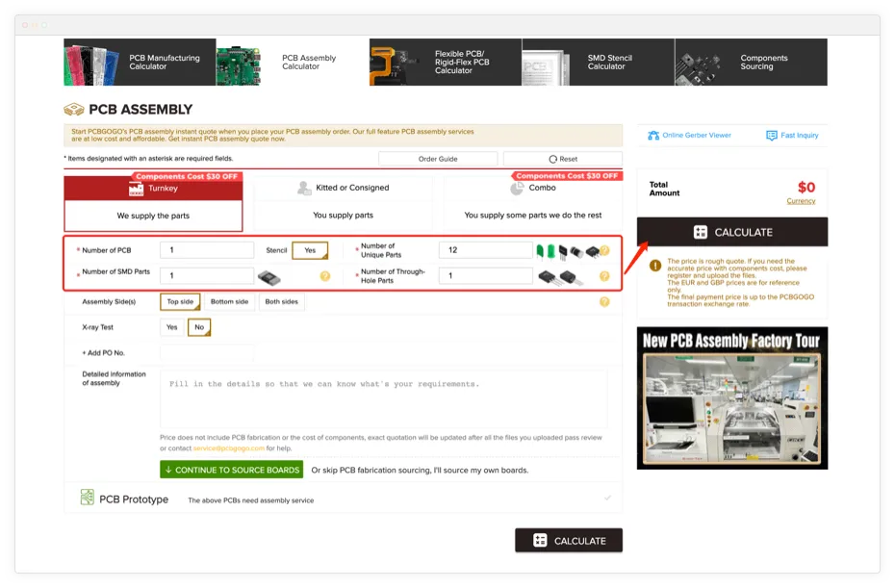Click the PCB Assembly heading icon

point(74,109)
